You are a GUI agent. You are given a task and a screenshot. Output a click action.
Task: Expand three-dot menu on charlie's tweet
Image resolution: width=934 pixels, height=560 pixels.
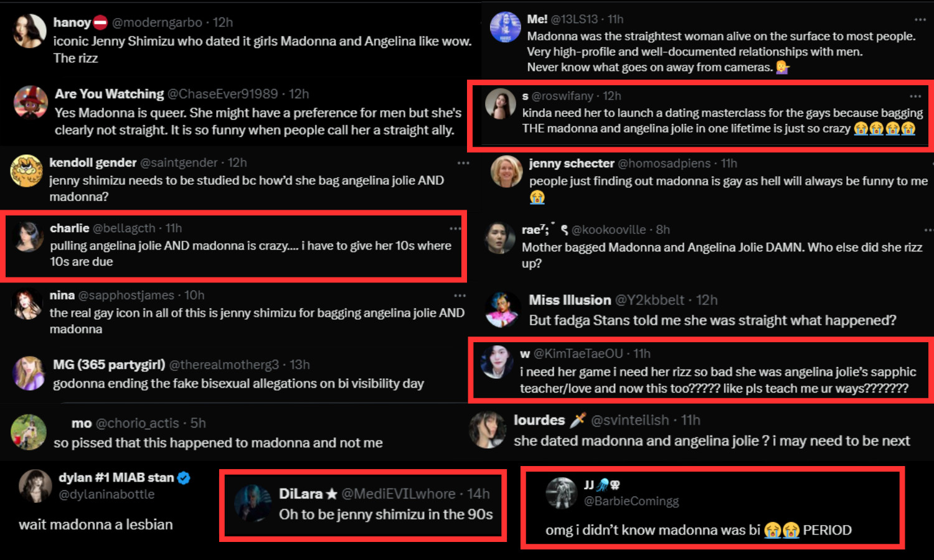click(455, 229)
